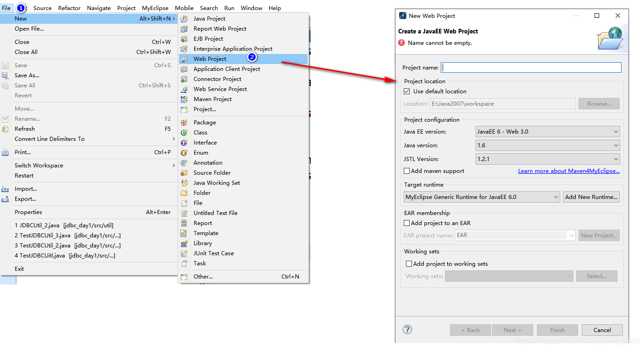Select the EJB Project bean icon
644x349 pixels.
pyautogui.click(x=184, y=39)
